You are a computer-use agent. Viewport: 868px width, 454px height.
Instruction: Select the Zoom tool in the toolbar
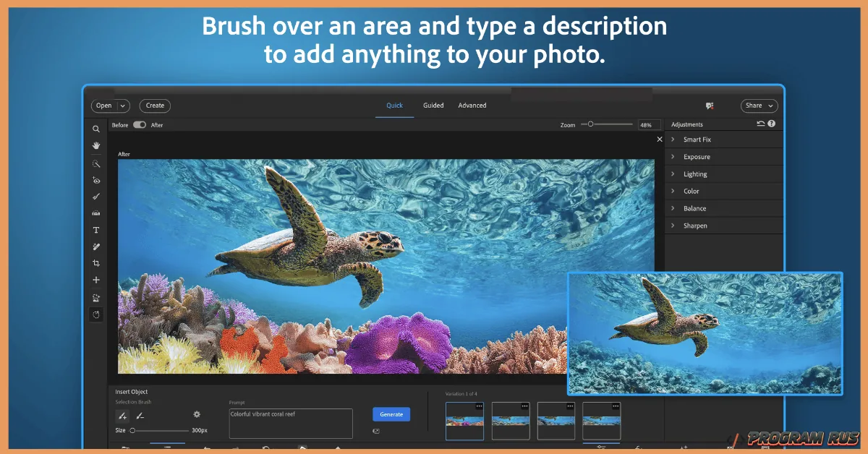click(x=96, y=129)
